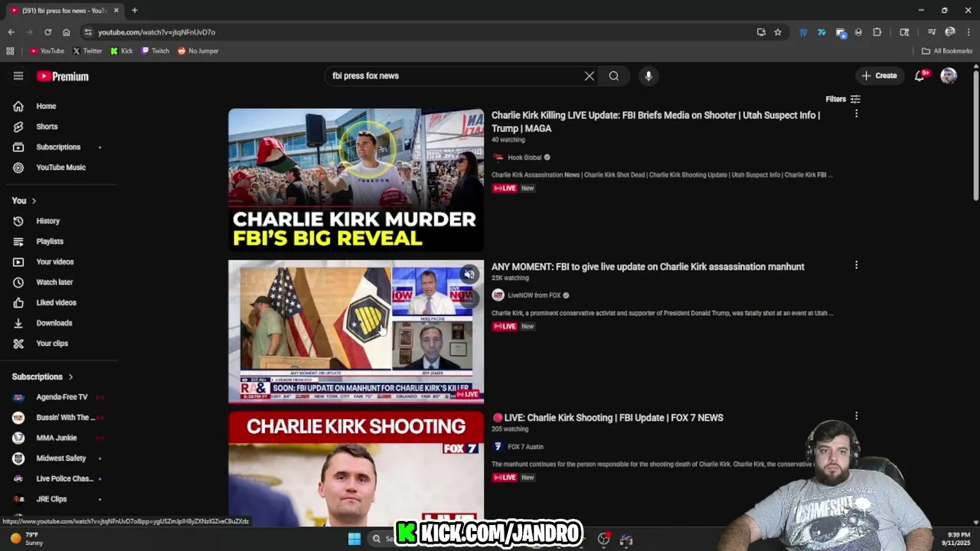
Task: Open No Jumper bookmark
Action: (x=198, y=51)
